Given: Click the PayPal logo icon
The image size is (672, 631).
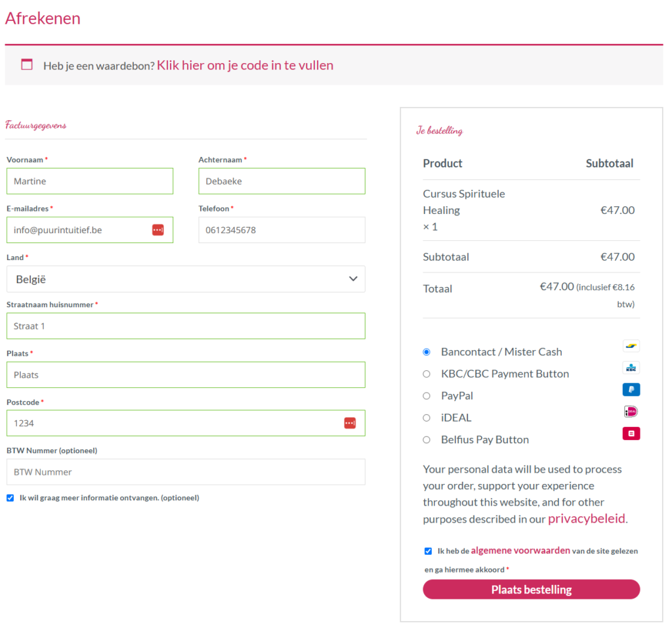Looking at the screenshot, I should 631,389.
